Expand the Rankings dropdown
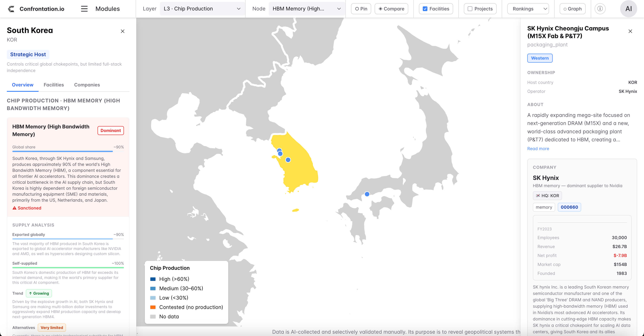Image resolution: width=644 pixels, height=336 pixels. [x=528, y=9]
